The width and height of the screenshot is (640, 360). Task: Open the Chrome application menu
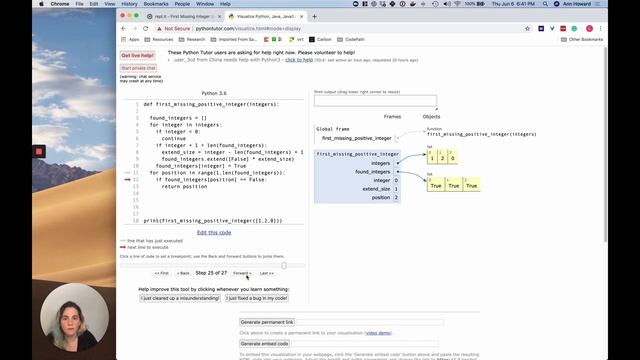click(x=60, y=4)
